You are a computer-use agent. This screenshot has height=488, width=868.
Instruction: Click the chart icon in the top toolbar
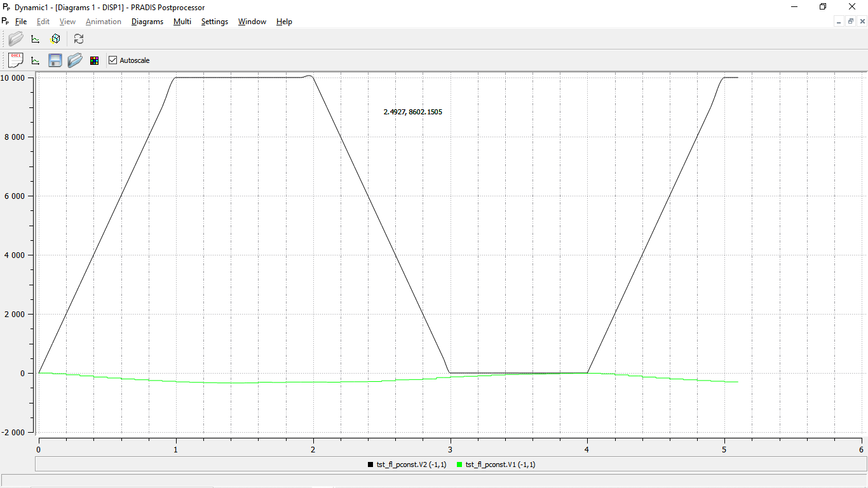pos(36,39)
